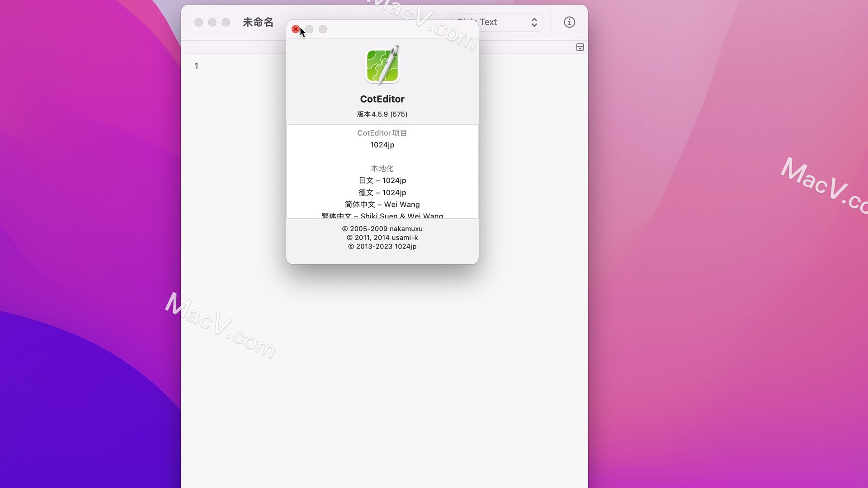
Task: Click line number 1 in editor
Action: coord(196,66)
